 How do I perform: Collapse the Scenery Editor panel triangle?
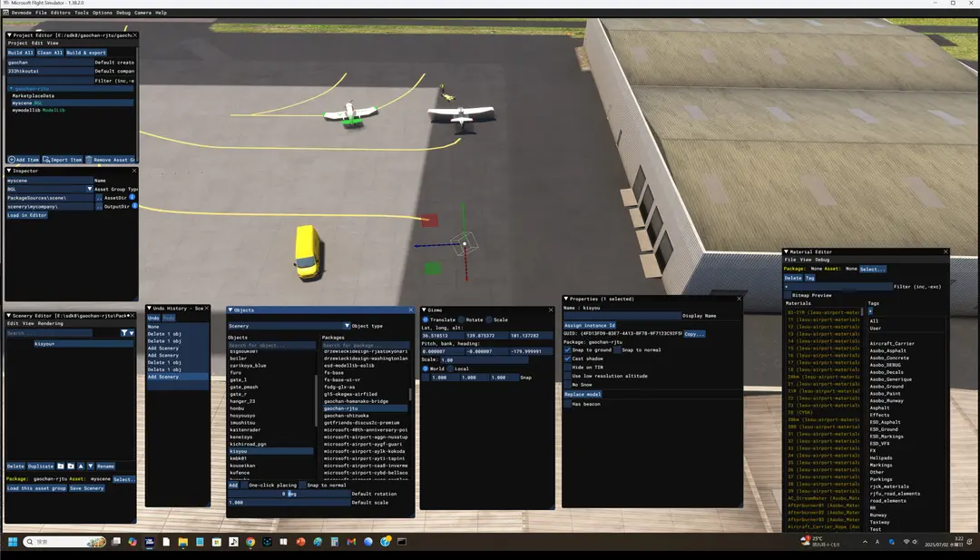(x=9, y=316)
